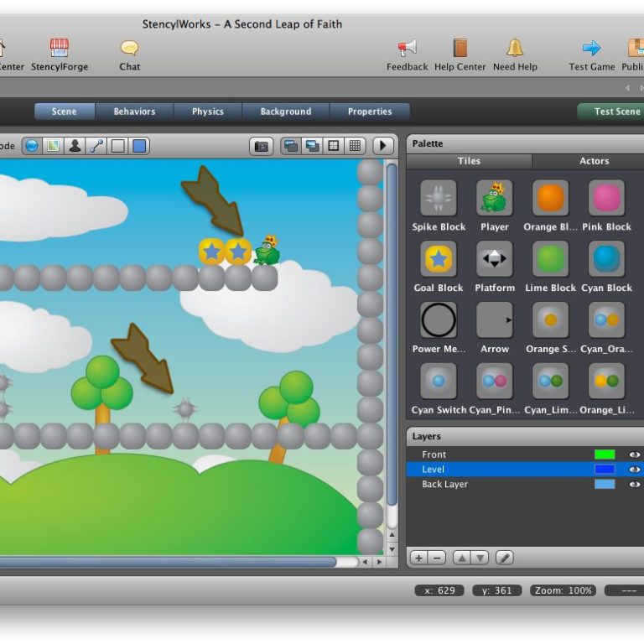644x644 pixels.
Task: Click the vertical scrollbar up arrow
Action: tap(392, 535)
